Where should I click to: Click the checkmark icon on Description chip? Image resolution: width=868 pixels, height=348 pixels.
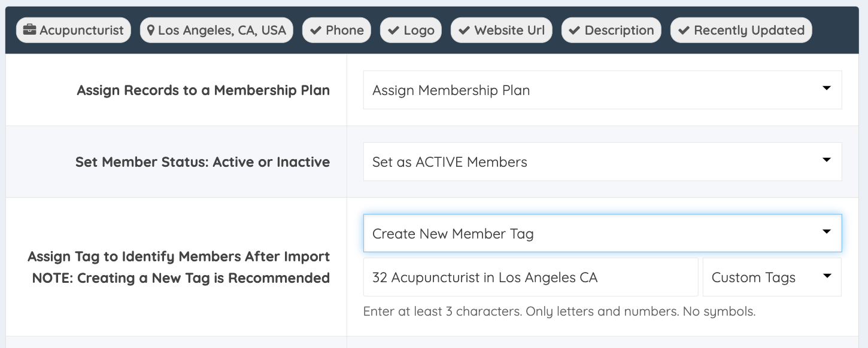[x=574, y=30]
